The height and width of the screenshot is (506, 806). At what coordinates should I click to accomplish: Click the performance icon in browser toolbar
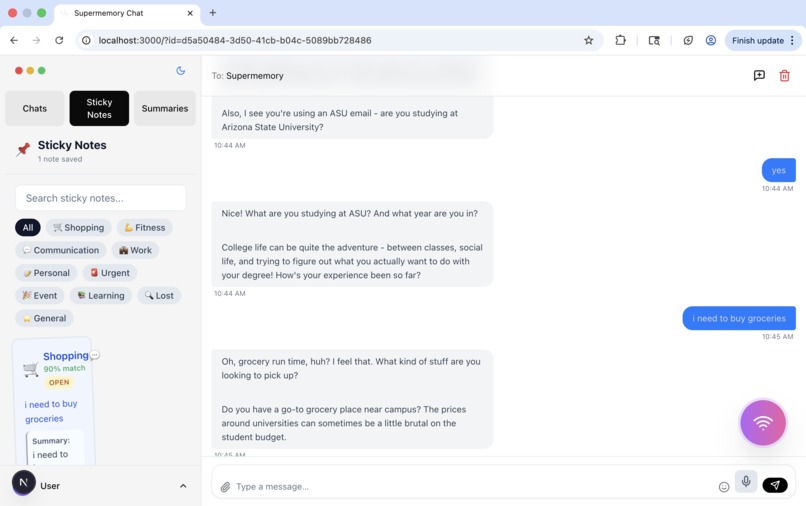688,40
